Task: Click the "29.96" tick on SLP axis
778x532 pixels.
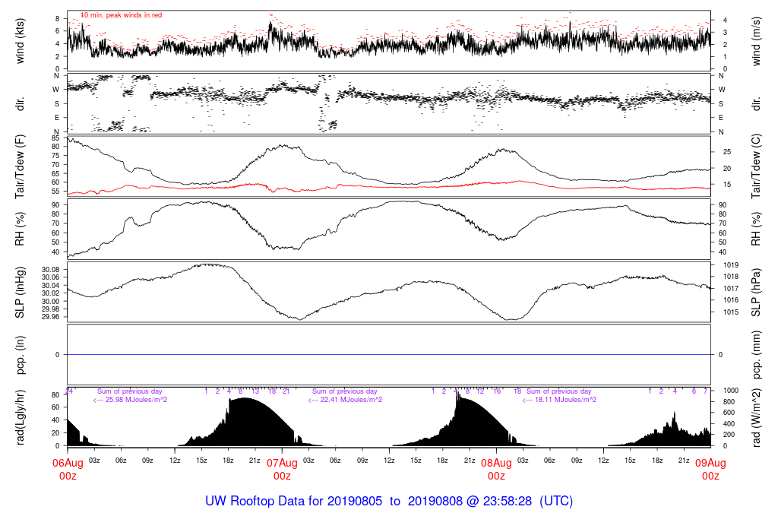Action: tap(51, 317)
